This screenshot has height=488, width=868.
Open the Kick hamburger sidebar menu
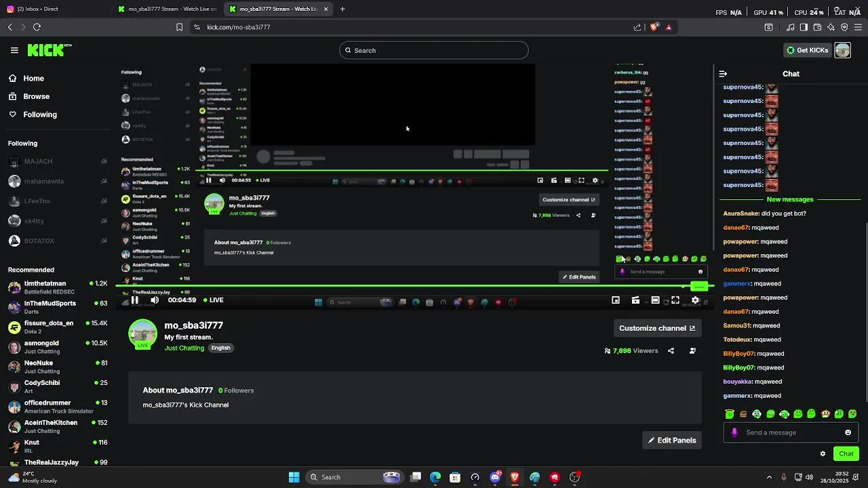point(14,50)
